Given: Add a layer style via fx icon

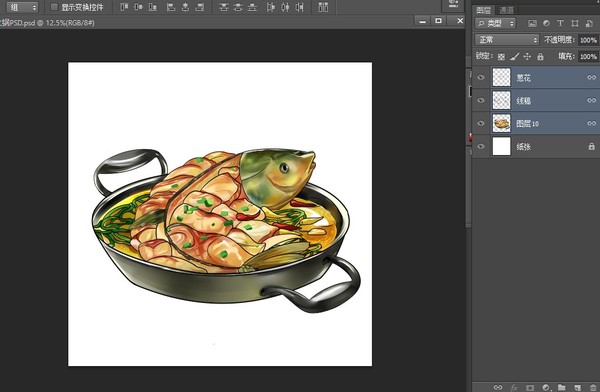Looking at the screenshot, I should pos(514,387).
